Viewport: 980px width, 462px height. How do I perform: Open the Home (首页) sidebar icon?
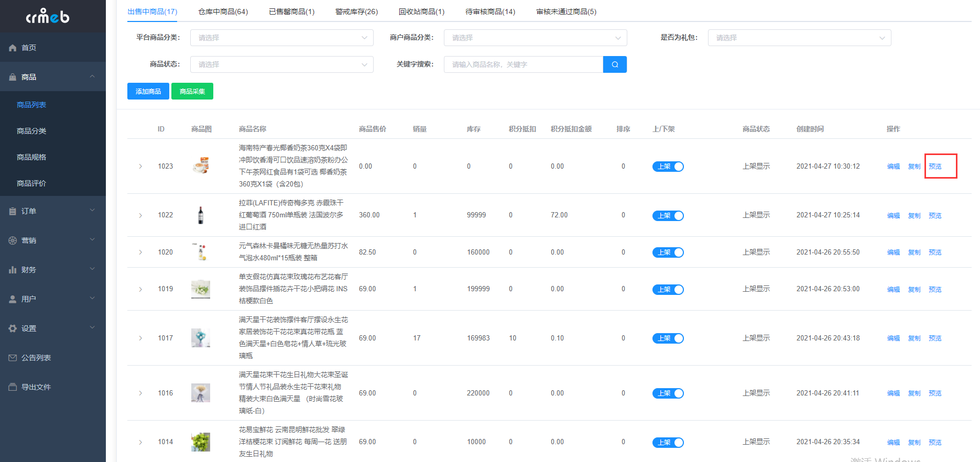(x=13, y=48)
